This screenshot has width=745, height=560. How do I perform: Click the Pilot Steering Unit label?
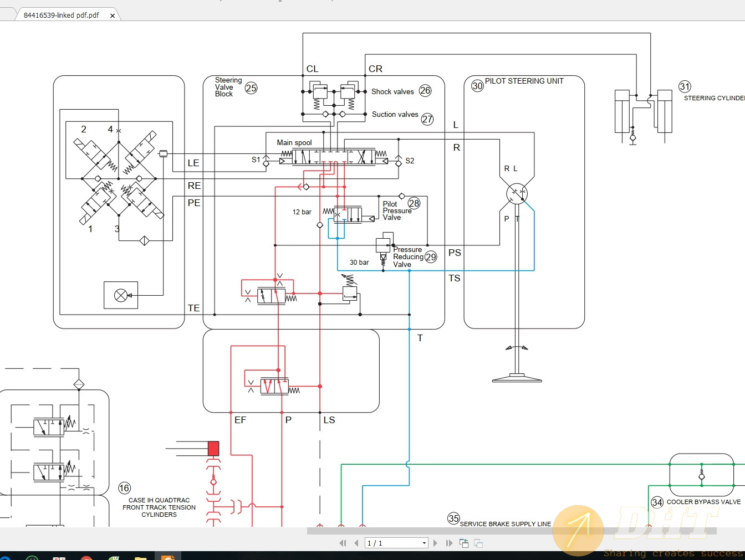click(x=524, y=81)
